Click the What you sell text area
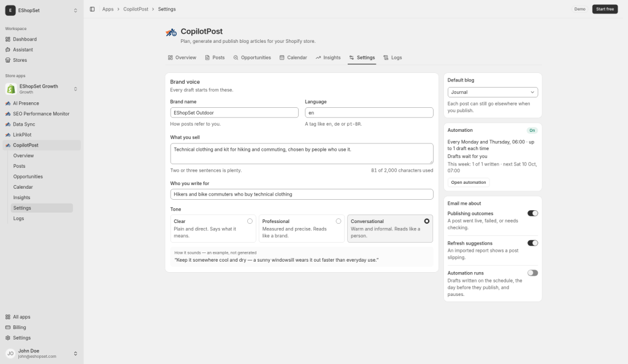 click(302, 154)
